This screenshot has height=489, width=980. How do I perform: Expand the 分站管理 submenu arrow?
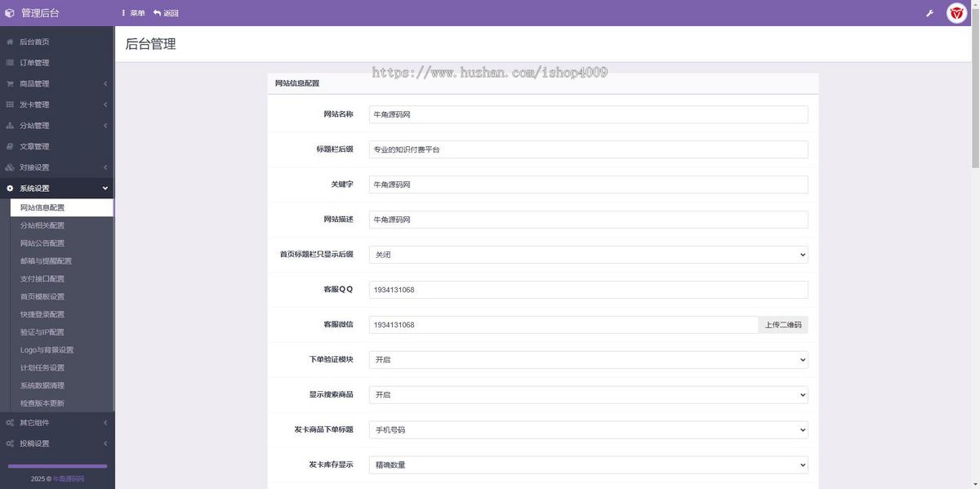coord(105,126)
